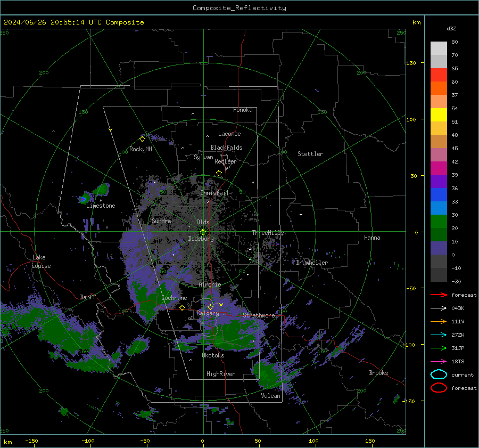Click the Innisfail city label
Viewport: 479px width, 448px height.
pyautogui.click(x=215, y=193)
